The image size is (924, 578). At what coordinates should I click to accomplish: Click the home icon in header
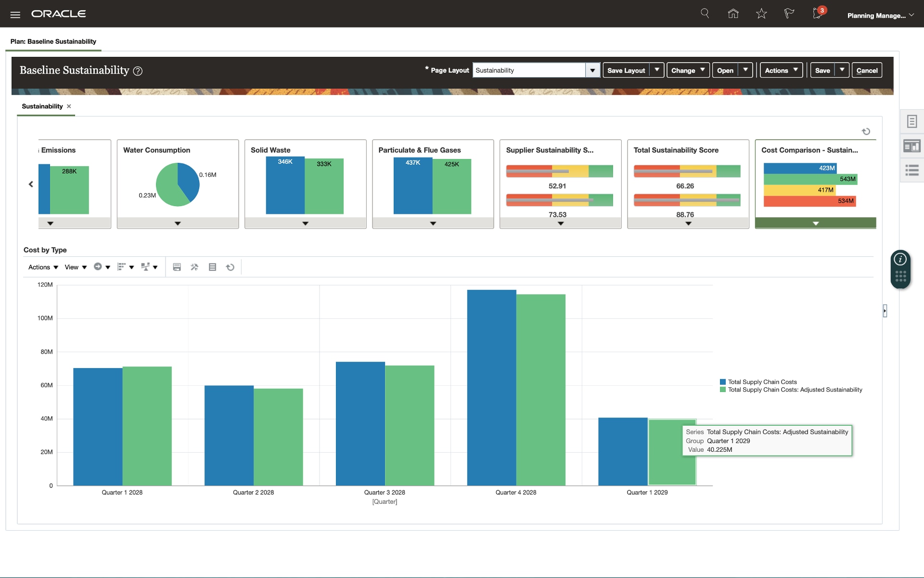pos(733,14)
